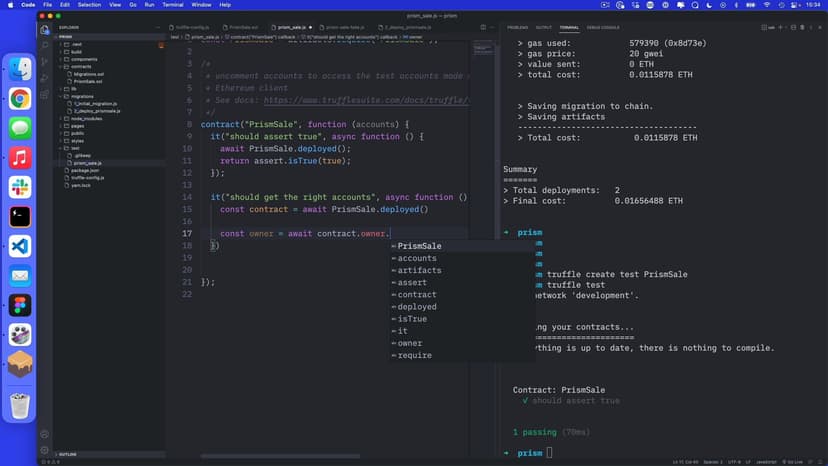Screen dimensions: 828x466
Task: Switch to the PrismSale.sol editor tab
Action: coord(242,27)
